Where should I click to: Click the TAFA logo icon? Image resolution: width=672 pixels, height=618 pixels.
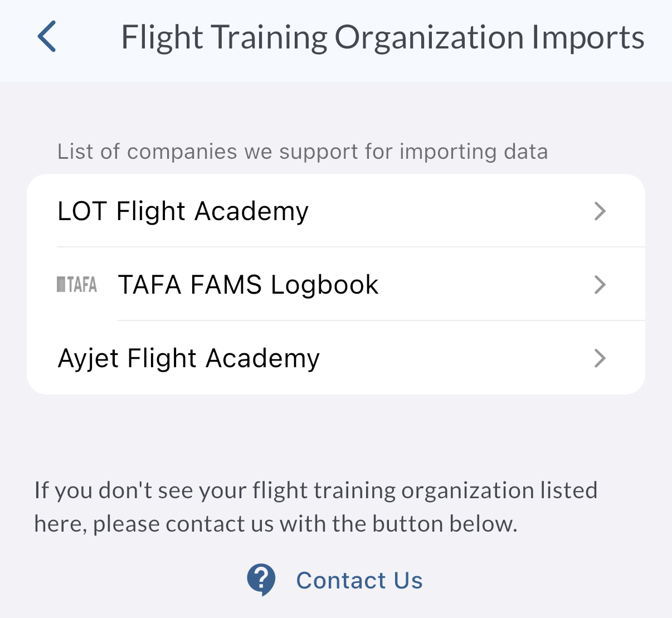(x=77, y=285)
